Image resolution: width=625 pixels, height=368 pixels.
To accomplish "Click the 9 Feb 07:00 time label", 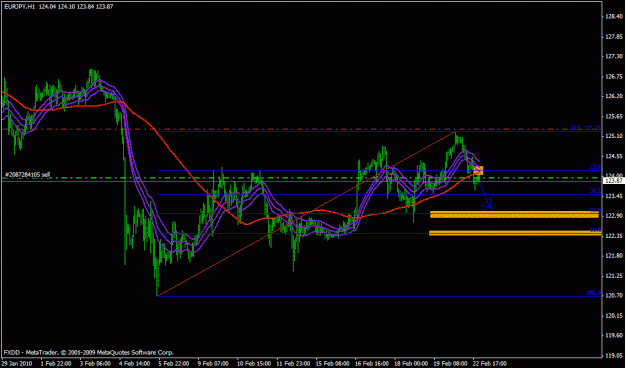I will point(213,364).
